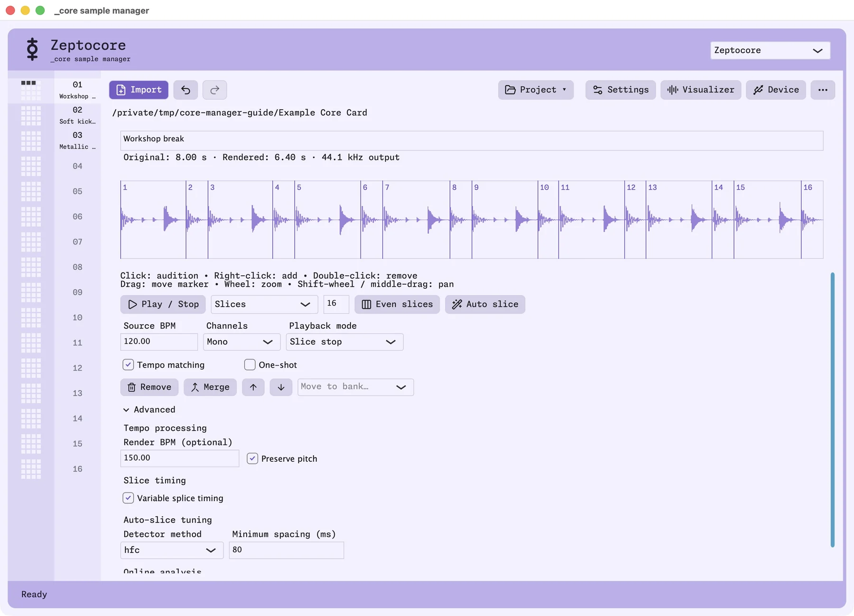Viewport: 854px width, 616px height.
Task: Move sample up with arrow
Action: click(x=253, y=387)
